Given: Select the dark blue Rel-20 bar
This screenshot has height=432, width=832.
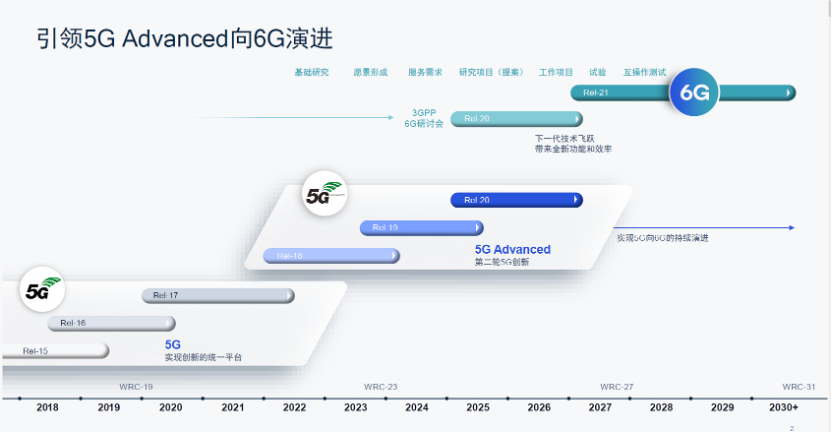Looking at the screenshot, I should pos(516,200).
